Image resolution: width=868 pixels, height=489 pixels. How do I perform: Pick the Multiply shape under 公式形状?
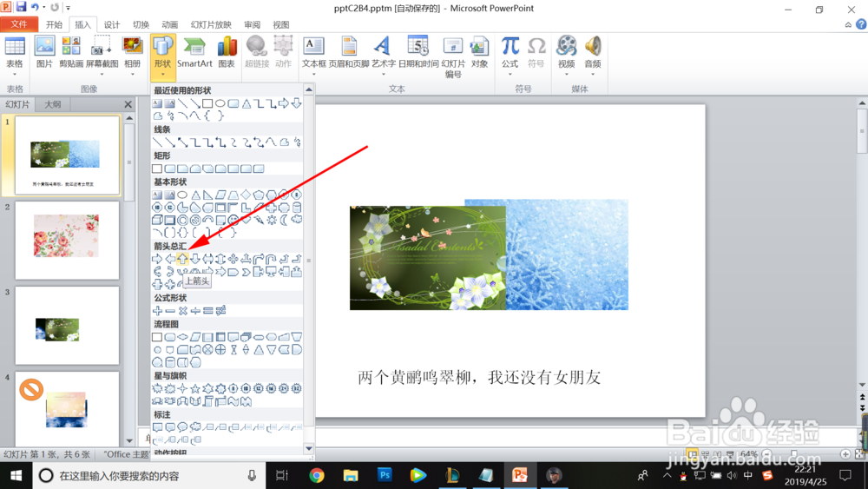click(182, 311)
